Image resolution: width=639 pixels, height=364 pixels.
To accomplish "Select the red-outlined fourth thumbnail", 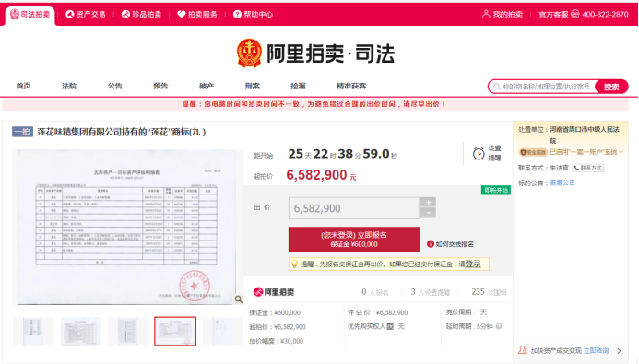I will point(175,332).
